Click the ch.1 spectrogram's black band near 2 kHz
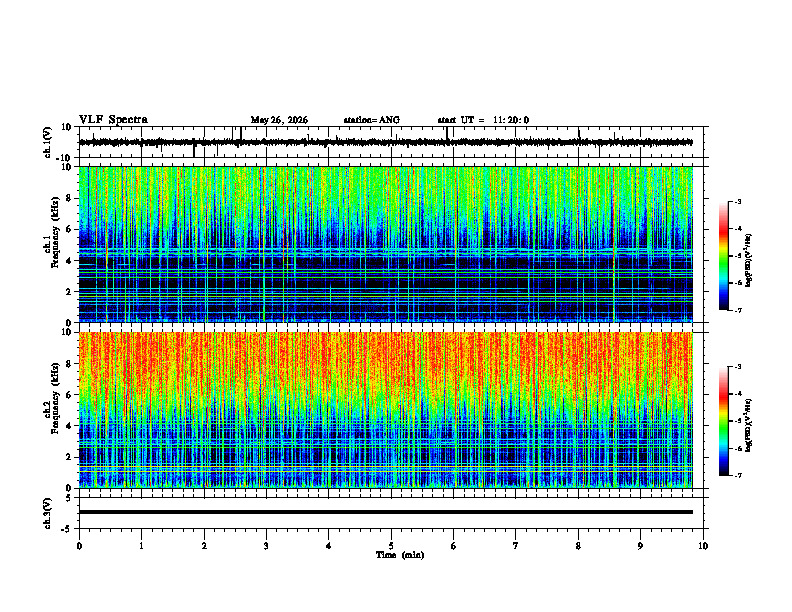 (385, 283)
